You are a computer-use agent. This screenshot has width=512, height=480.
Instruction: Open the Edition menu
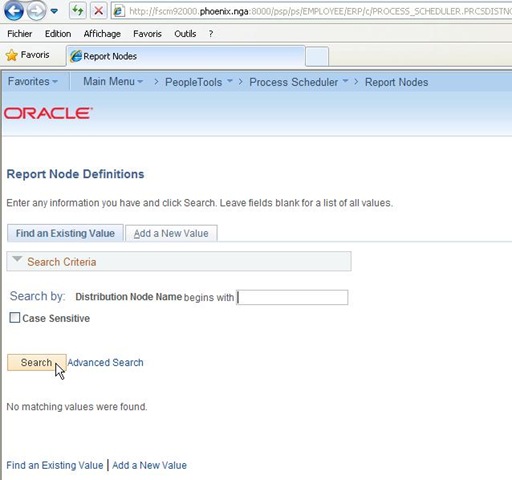pyautogui.click(x=58, y=34)
